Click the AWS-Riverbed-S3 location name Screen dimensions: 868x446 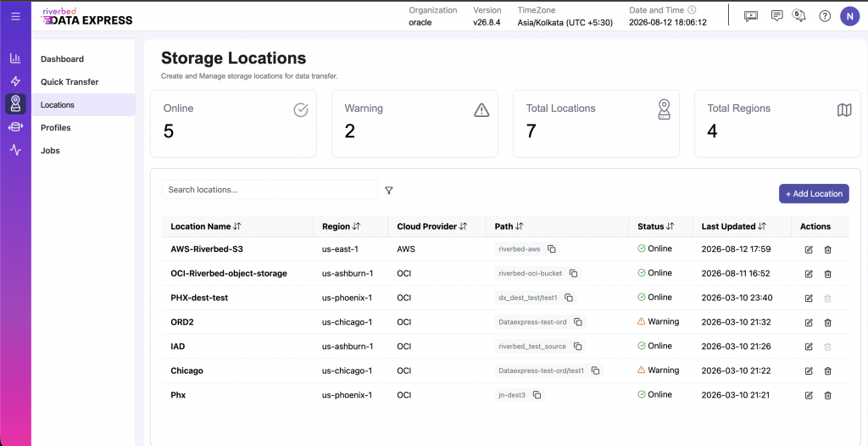207,249
